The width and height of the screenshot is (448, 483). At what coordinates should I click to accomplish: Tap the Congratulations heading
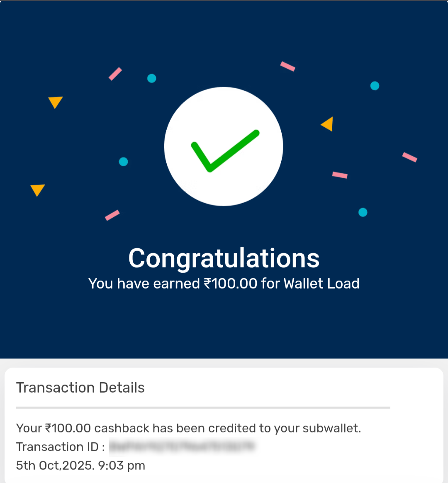(x=224, y=258)
